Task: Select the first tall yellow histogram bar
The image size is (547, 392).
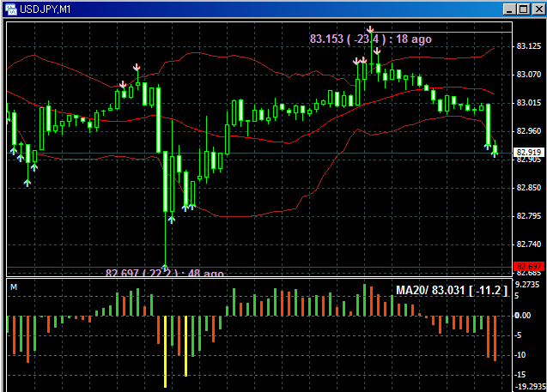Action: tap(165, 350)
